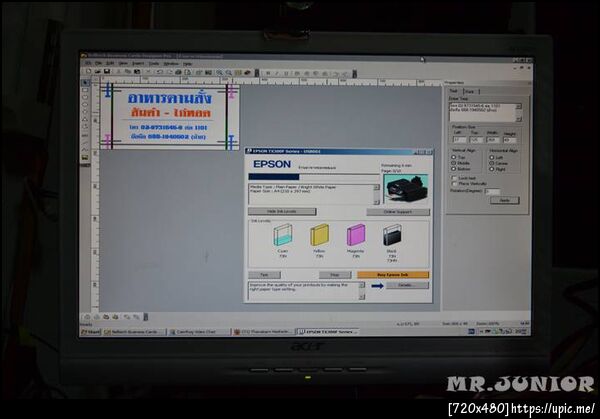Open the Insert menu
Image resolution: width=600 pixels, height=419 pixels.
(x=138, y=64)
